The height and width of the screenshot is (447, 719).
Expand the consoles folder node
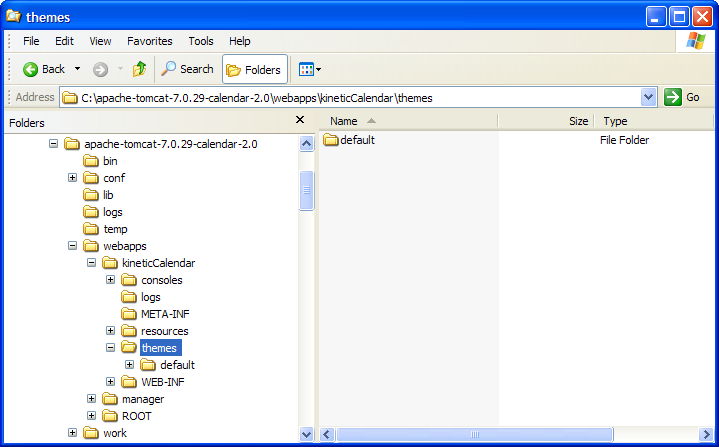[x=111, y=280]
